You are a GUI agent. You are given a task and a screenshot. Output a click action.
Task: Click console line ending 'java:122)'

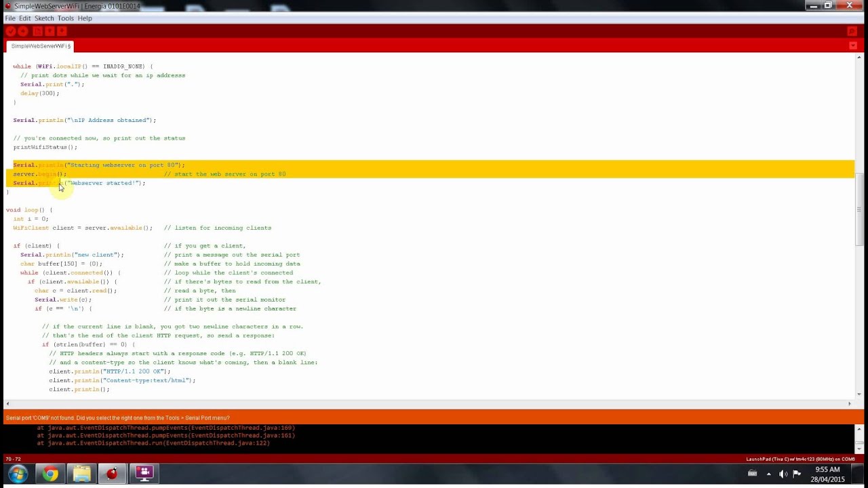pos(153,443)
